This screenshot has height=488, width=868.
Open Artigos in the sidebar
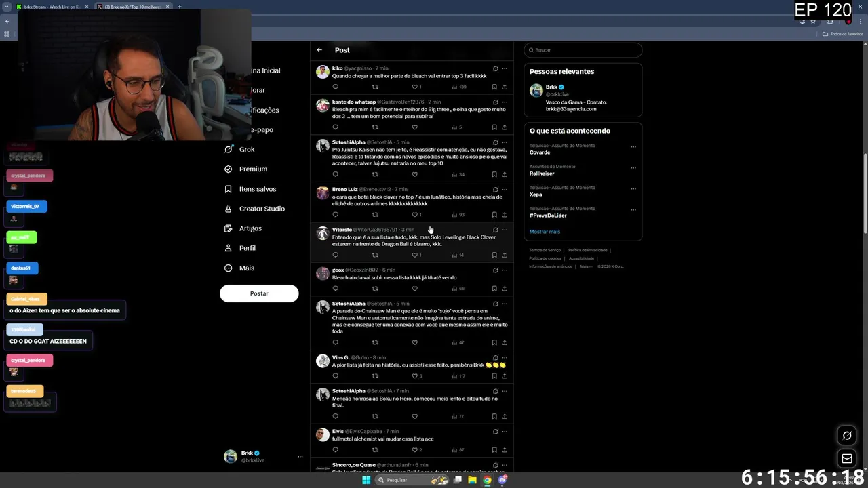coord(243,228)
